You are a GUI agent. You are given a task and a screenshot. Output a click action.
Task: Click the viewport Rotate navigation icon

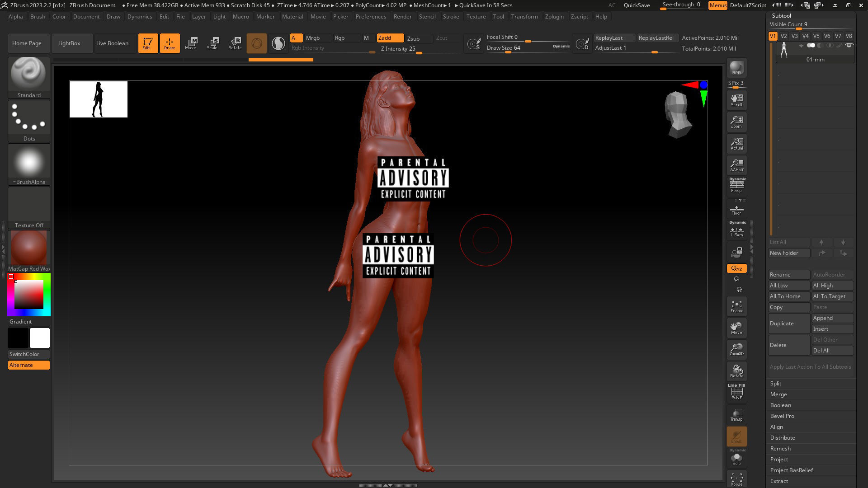[x=736, y=371]
